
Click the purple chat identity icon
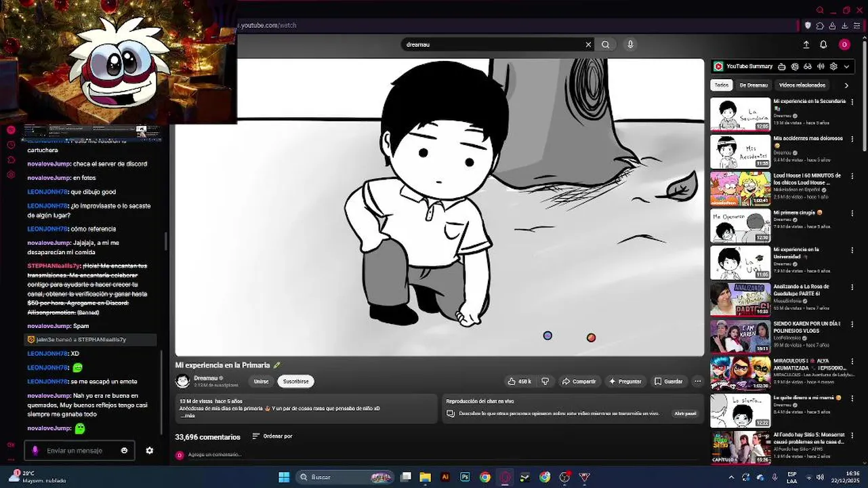tap(35, 451)
